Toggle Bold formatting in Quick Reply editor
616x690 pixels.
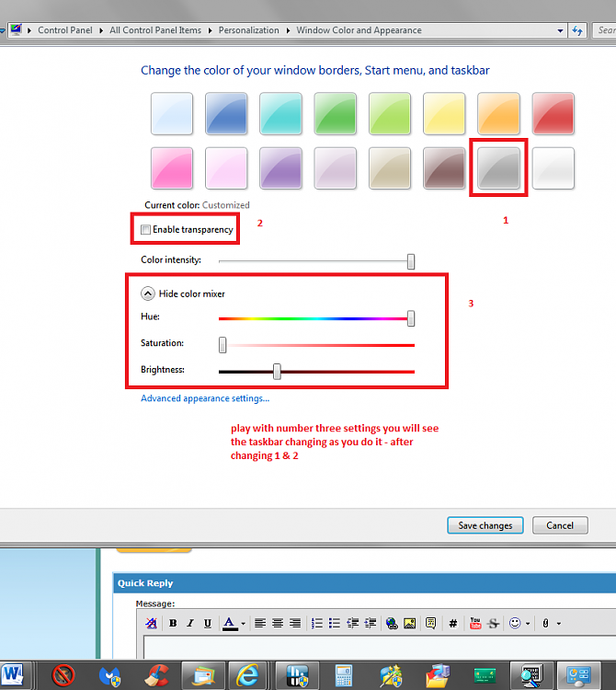coord(173,623)
